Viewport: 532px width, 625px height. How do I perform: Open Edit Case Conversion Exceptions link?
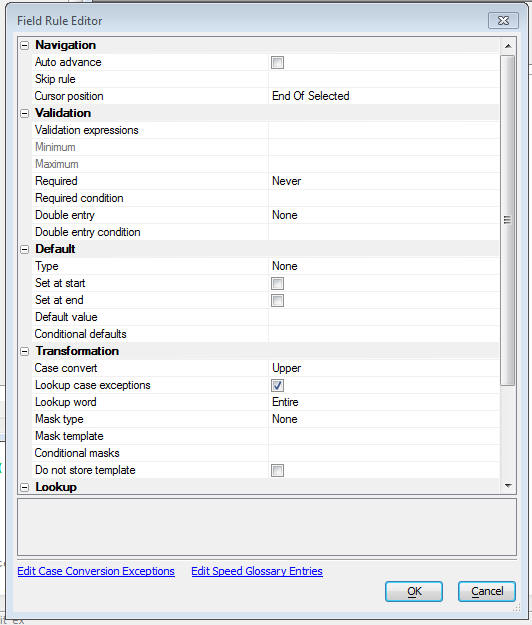[x=96, y=571]
